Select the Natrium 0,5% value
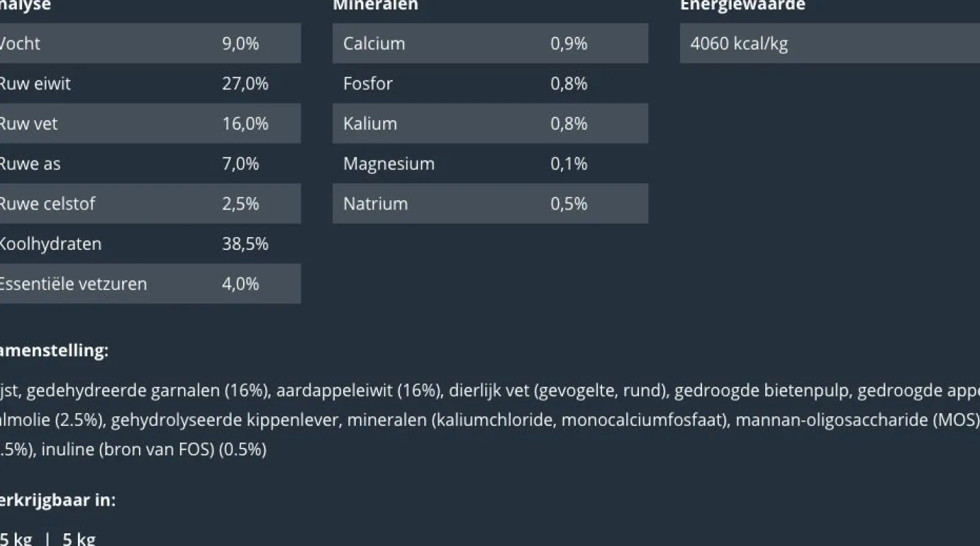Screen dimensions: 980x546 [x=569, y=203]
